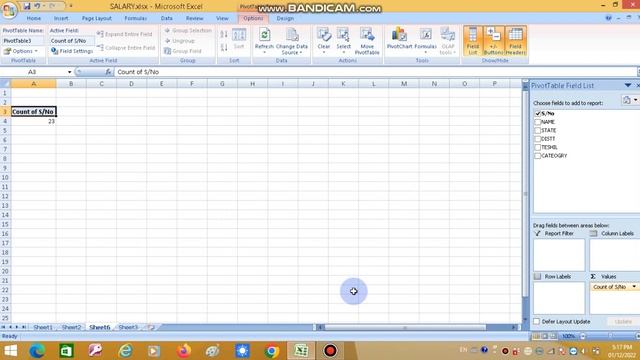Click Collapse Entire Field button

[126, 48]
